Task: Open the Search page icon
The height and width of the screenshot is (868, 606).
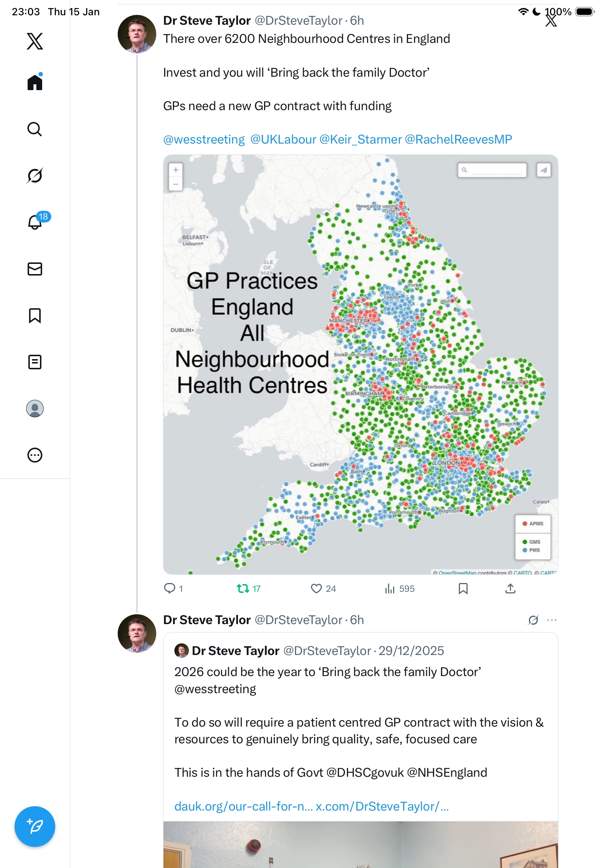Action: tap(35, 129)
